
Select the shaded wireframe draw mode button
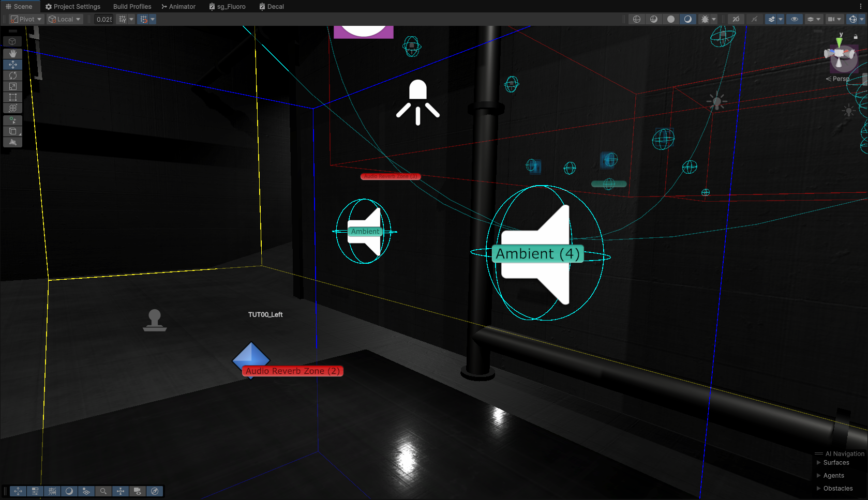[654, 19]
